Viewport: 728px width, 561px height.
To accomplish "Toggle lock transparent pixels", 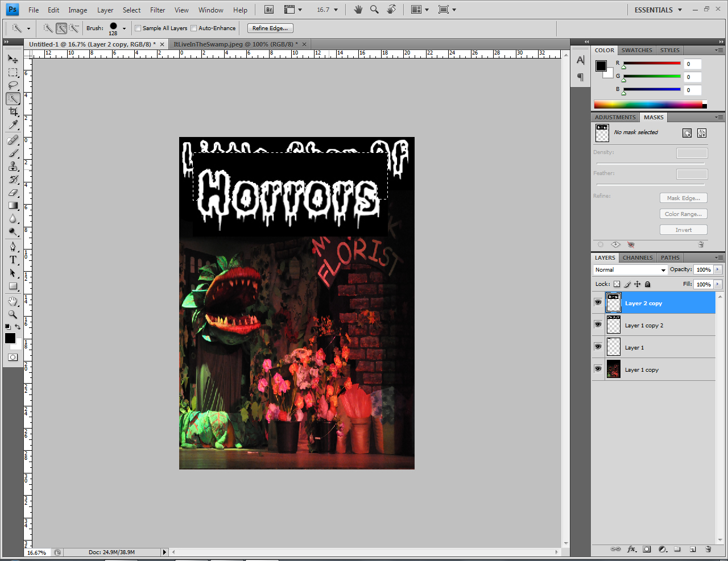I will [x=617, y=284].
